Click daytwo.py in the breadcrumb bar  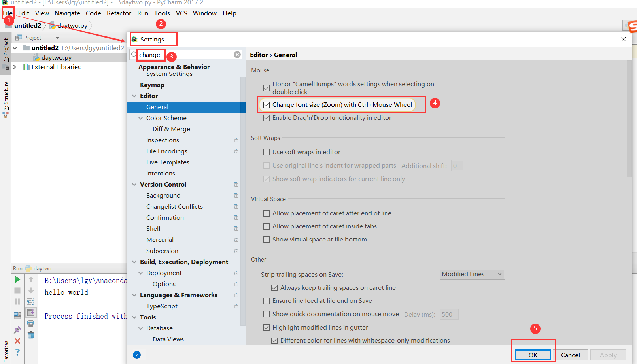coord(72,26)
